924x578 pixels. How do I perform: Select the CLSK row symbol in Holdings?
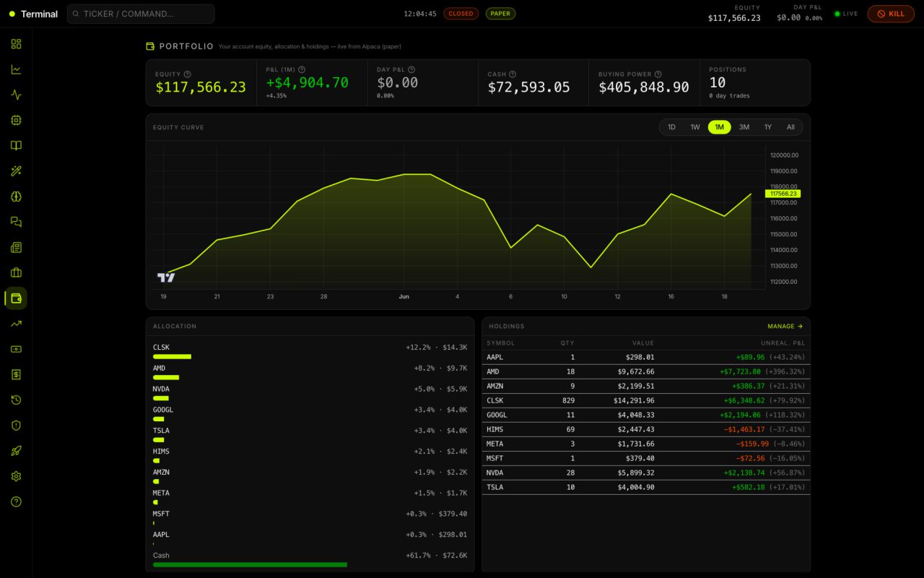pyautogui.click(x=495, y=400)
